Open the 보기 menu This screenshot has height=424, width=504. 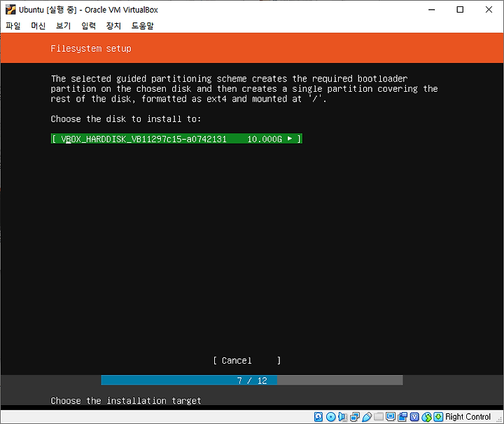tap(63, 26)
